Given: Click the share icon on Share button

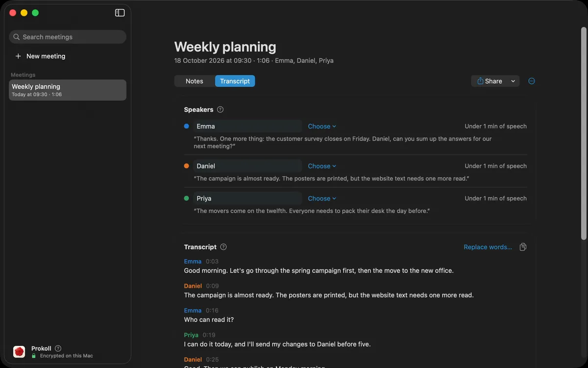Looking at the screenshot, I should pos(480,81).
